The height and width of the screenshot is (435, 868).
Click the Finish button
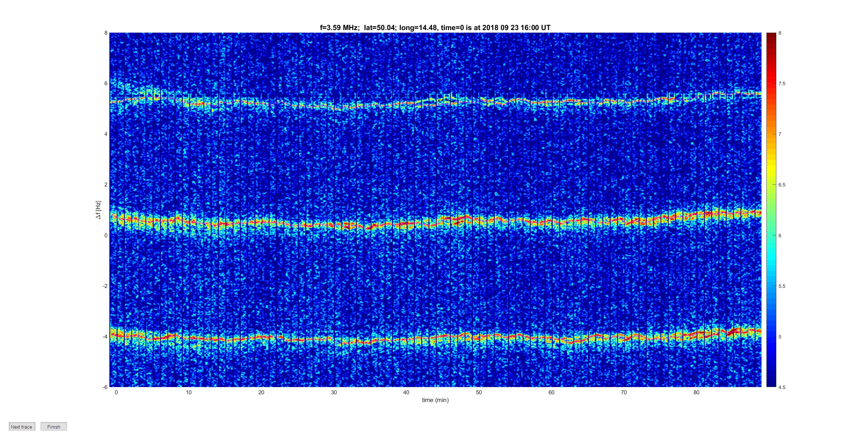(54, 427)
